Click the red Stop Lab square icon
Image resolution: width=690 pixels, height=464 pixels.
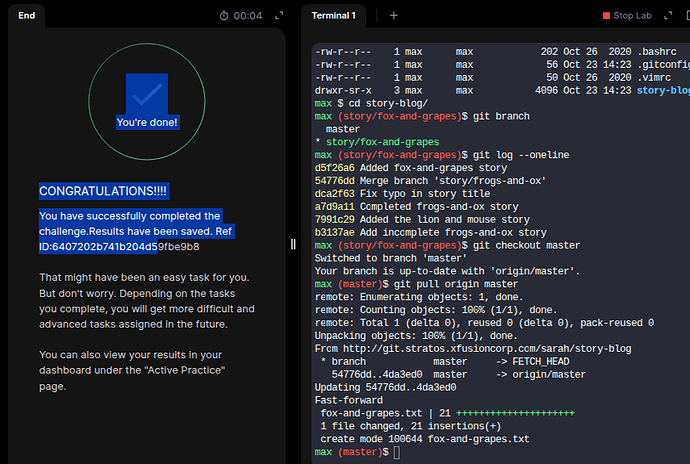click(x=606, y=16)
